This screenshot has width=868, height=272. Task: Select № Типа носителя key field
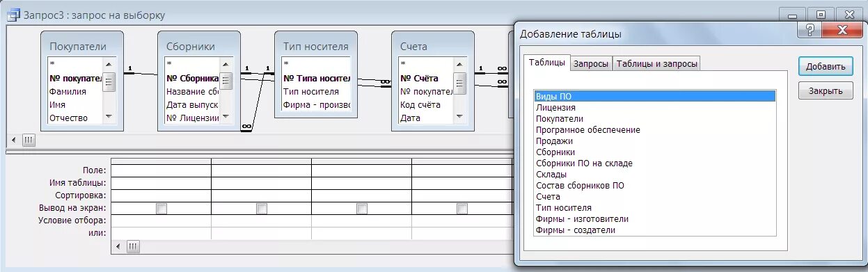point(316,78)
